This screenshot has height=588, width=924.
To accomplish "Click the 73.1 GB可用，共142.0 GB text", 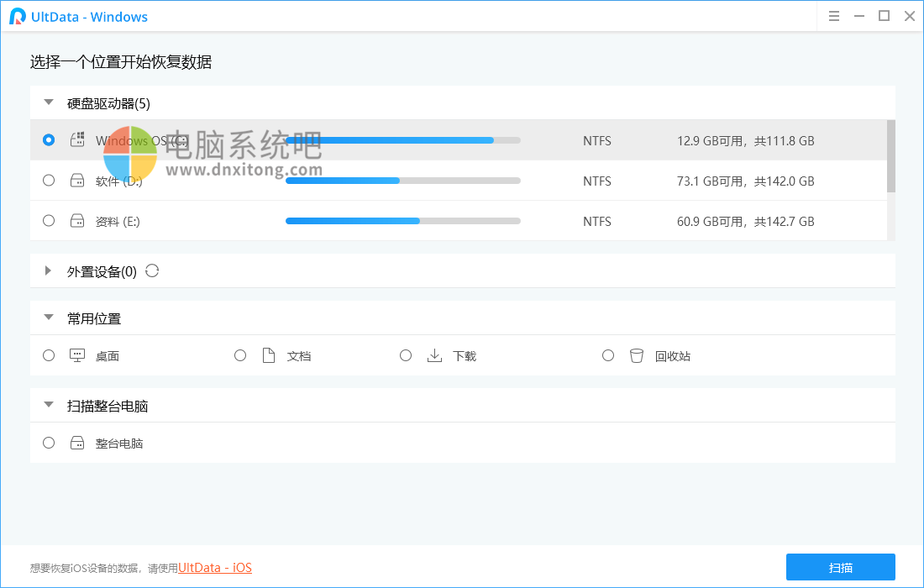I will (745, 181).
